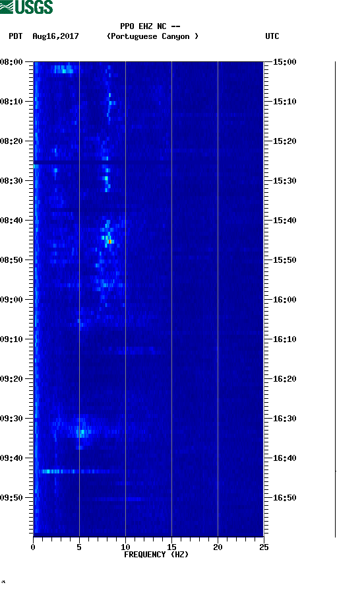Click the red-yellow energy peak near 08:45
Screen dimensions: 364x589
coord(109,241)
